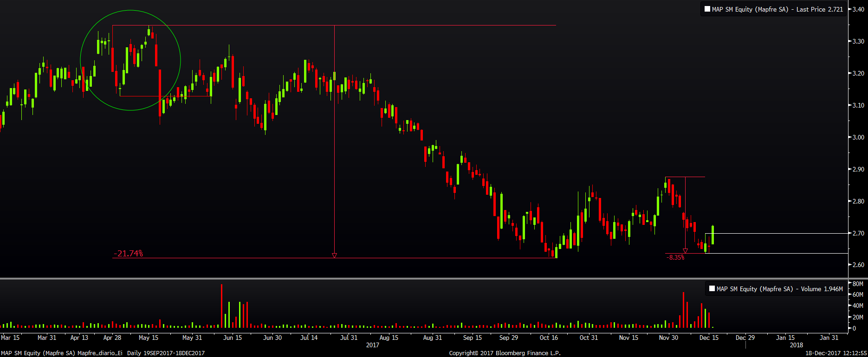This screenshot has height=357, width=868.
Task: Click the Oct 31 date label
Action: pos(589,338)
